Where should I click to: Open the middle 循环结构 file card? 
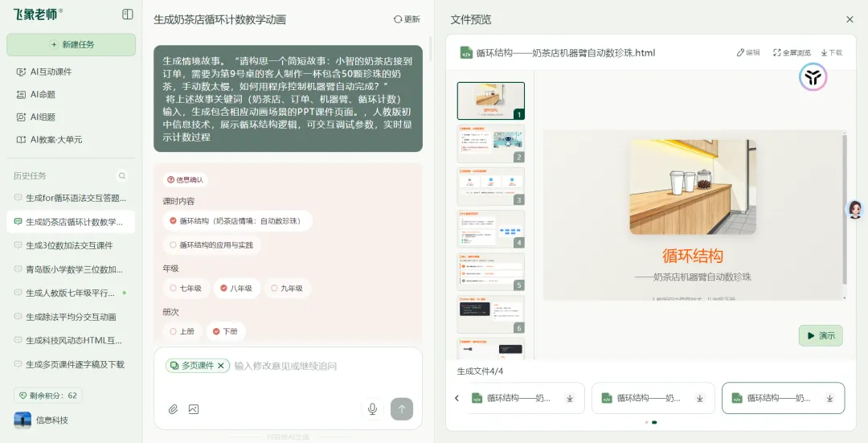[x=653, y=398]
